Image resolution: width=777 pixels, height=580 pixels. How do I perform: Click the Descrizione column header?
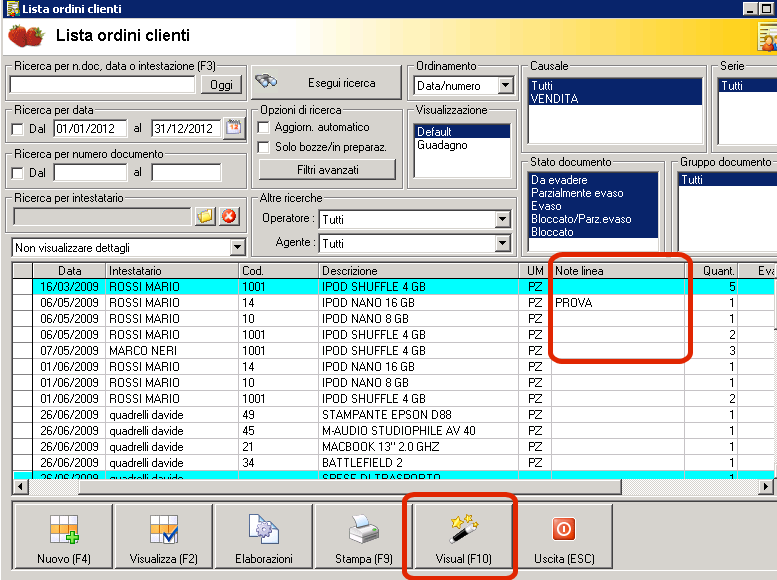419,271
